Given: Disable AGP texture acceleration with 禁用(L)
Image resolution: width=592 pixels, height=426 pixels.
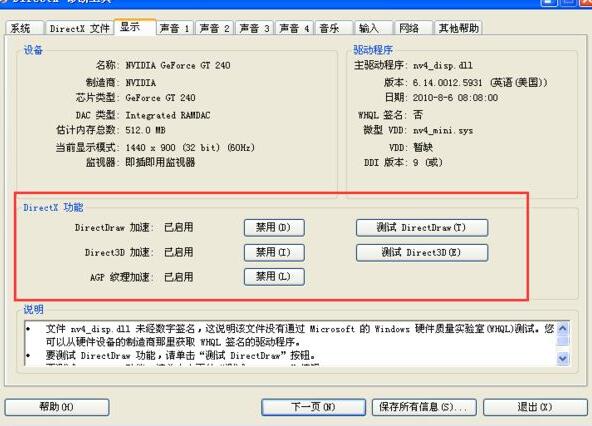Looking at the screenshot, I should 274,277.
